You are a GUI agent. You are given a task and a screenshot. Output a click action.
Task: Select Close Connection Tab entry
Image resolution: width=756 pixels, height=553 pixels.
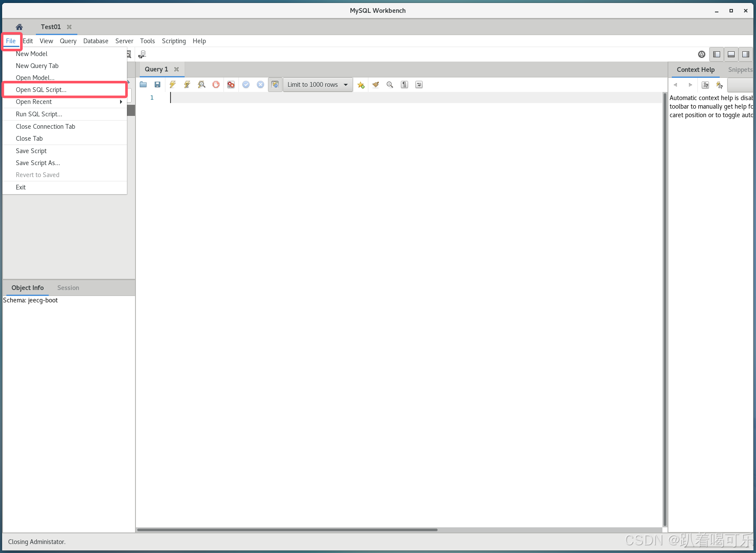pos(65,127)
